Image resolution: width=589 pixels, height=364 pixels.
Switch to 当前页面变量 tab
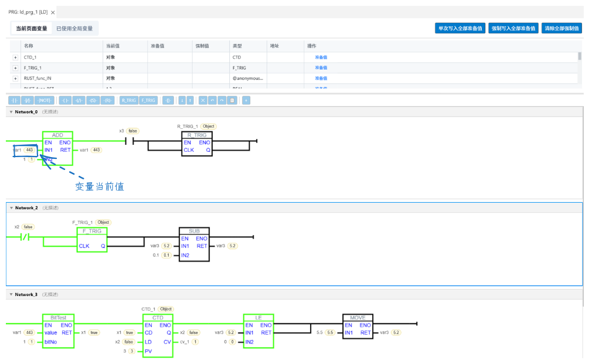[32, 29]
